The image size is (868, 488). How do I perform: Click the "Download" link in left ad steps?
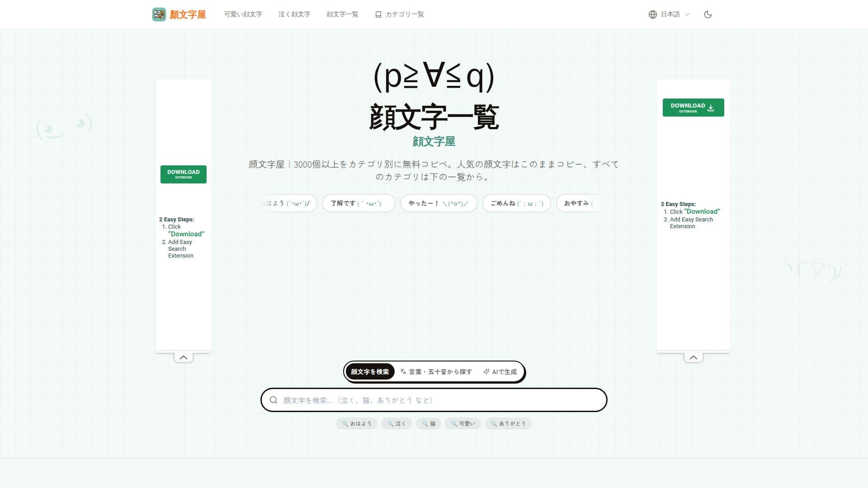click(x=186, y=234)
